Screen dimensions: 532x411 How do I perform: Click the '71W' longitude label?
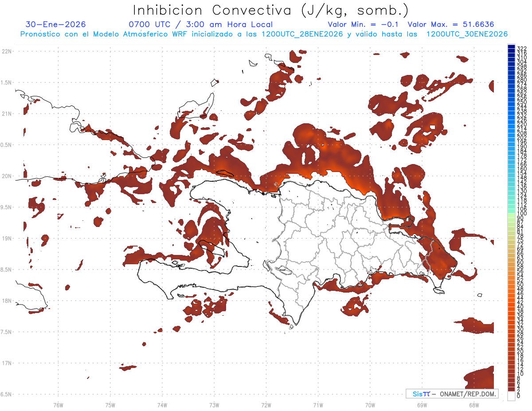(318, 405)
